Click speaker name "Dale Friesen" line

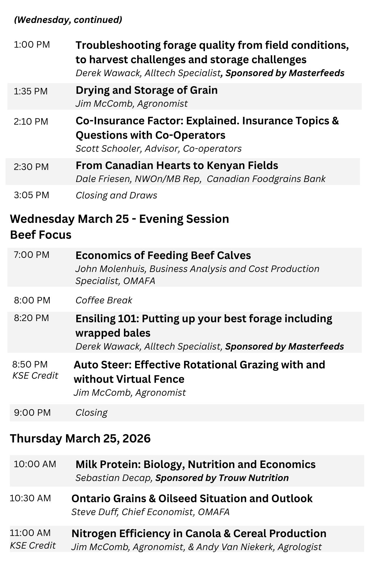tap(200, 179)
